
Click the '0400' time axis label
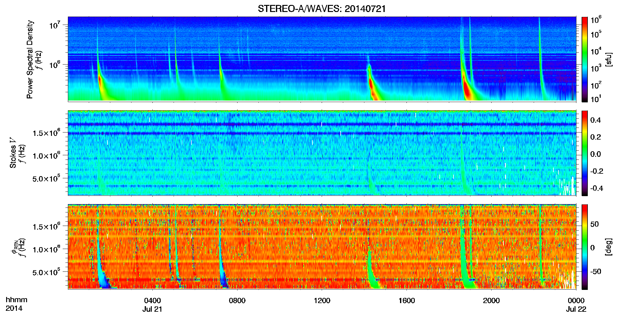[152, 301]
